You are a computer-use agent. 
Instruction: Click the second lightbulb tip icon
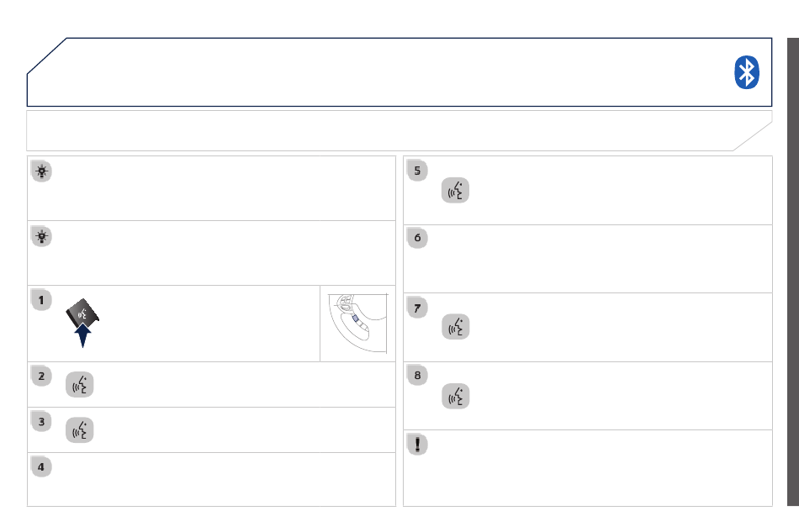[42, 237]
